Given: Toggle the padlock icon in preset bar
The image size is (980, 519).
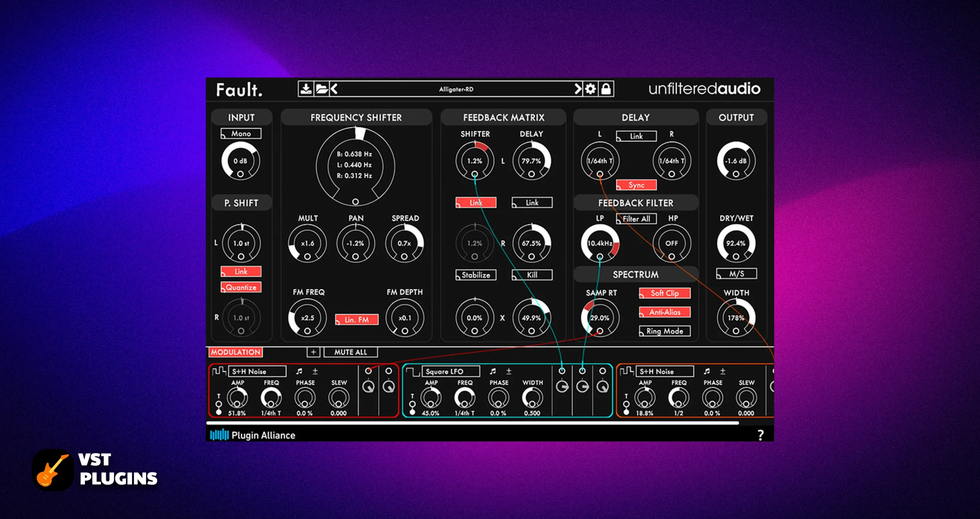Looking at the screenshot, I should click(x=606, y=89).
